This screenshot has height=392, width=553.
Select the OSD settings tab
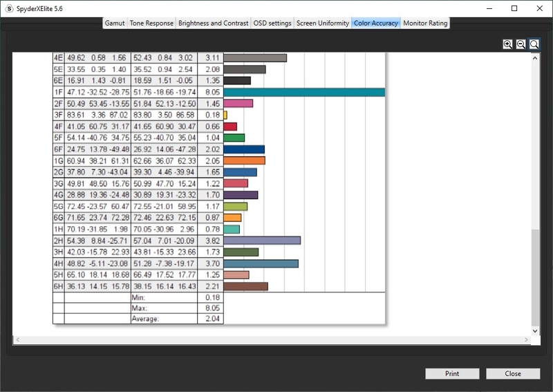click(272, 24)
